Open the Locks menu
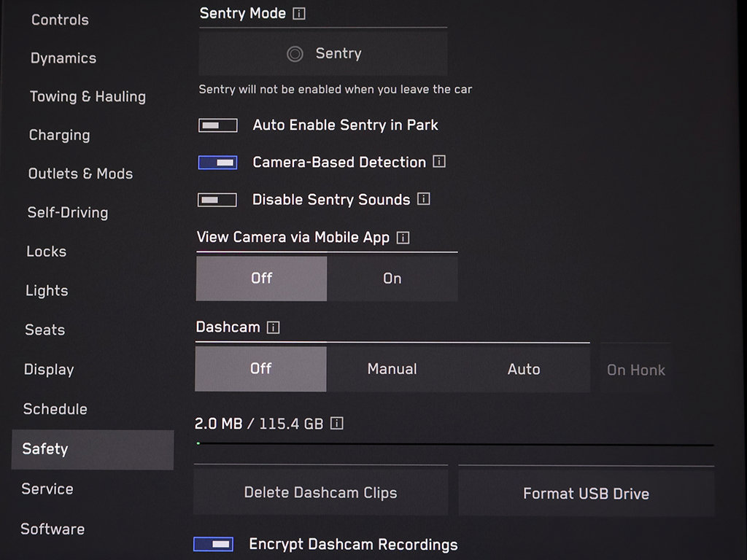The image size is (747, 560). click(x=46, y=252)
